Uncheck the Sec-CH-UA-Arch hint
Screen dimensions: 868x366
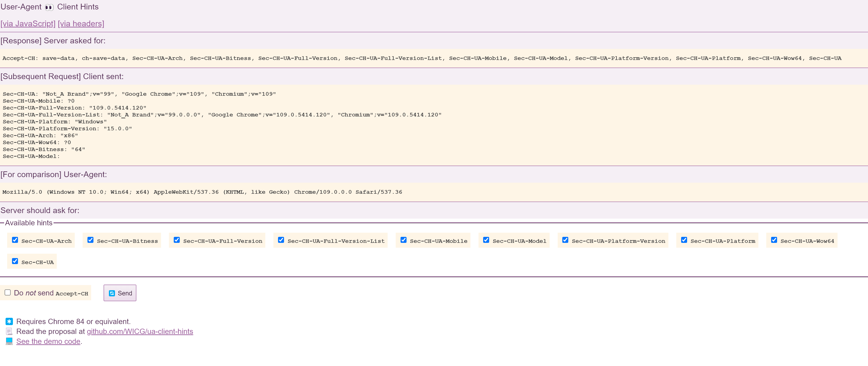(15, 240)
